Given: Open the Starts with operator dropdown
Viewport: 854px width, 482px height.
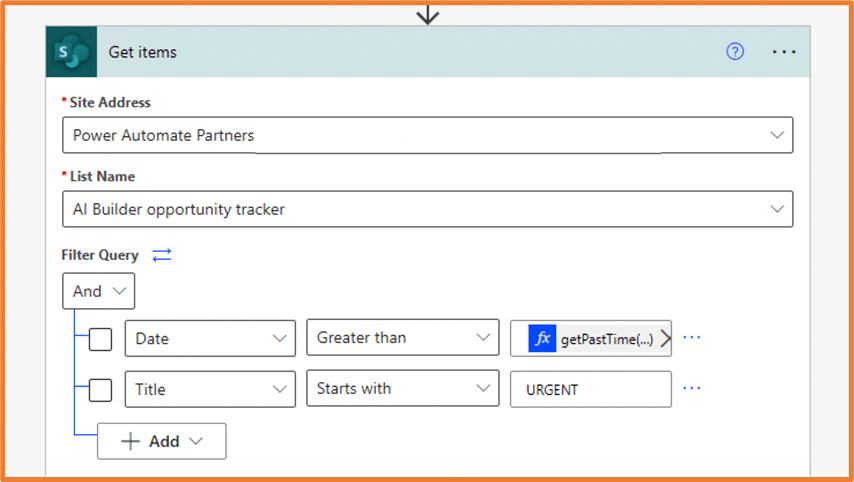Looking at the screenshot, I should coord(402,389).
